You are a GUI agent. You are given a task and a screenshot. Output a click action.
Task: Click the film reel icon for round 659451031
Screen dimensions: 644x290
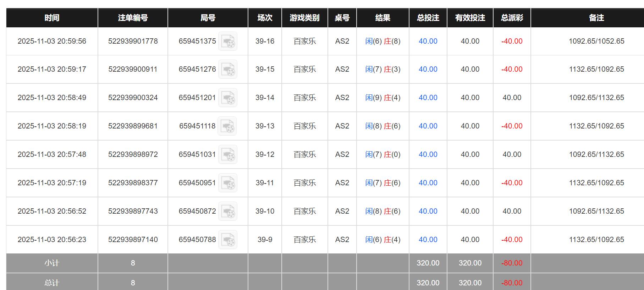click(x=228, y=154)
